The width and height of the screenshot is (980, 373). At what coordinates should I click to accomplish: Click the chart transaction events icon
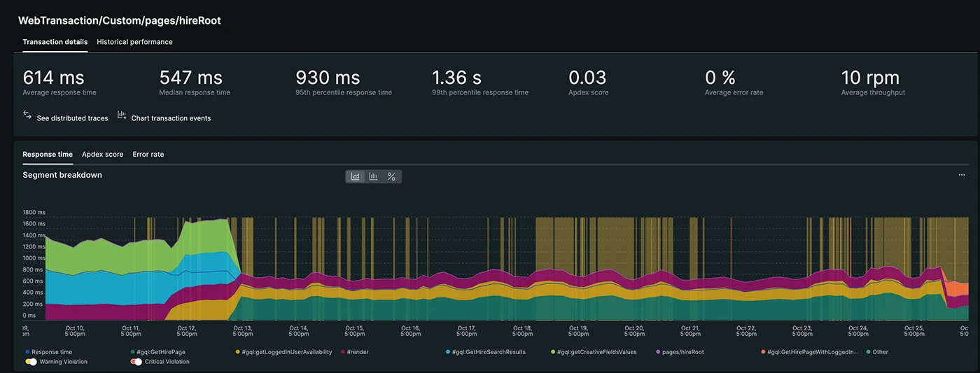pos(122,115)
